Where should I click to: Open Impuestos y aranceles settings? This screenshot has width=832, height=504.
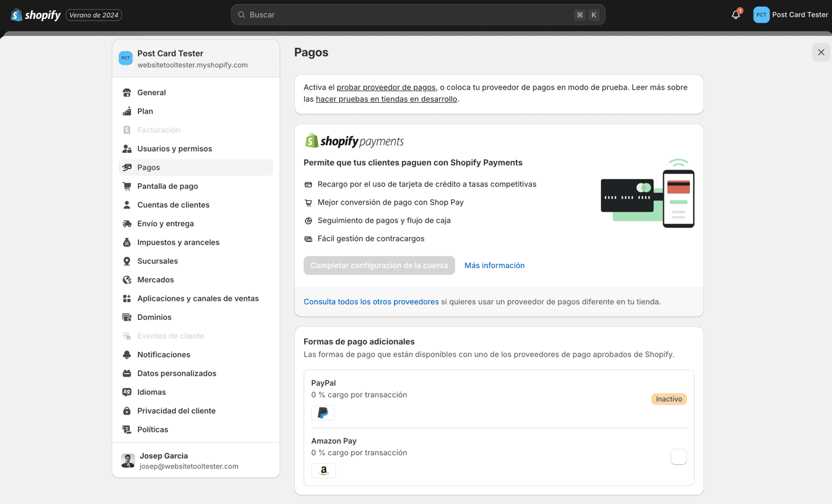point(196,242)
